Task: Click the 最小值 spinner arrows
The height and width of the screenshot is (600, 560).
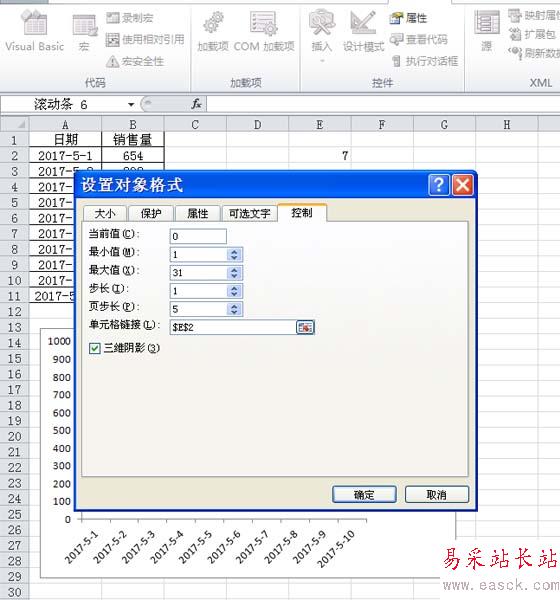Action: (234, 254)
